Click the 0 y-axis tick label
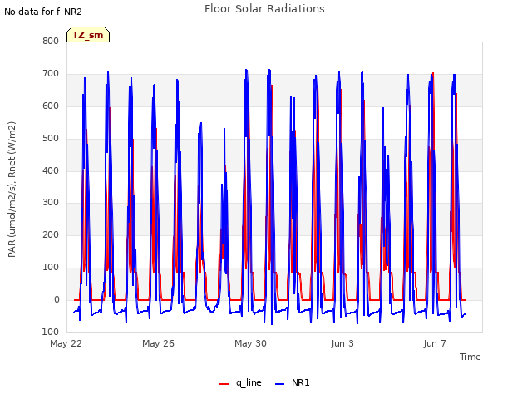 (57, 299)
